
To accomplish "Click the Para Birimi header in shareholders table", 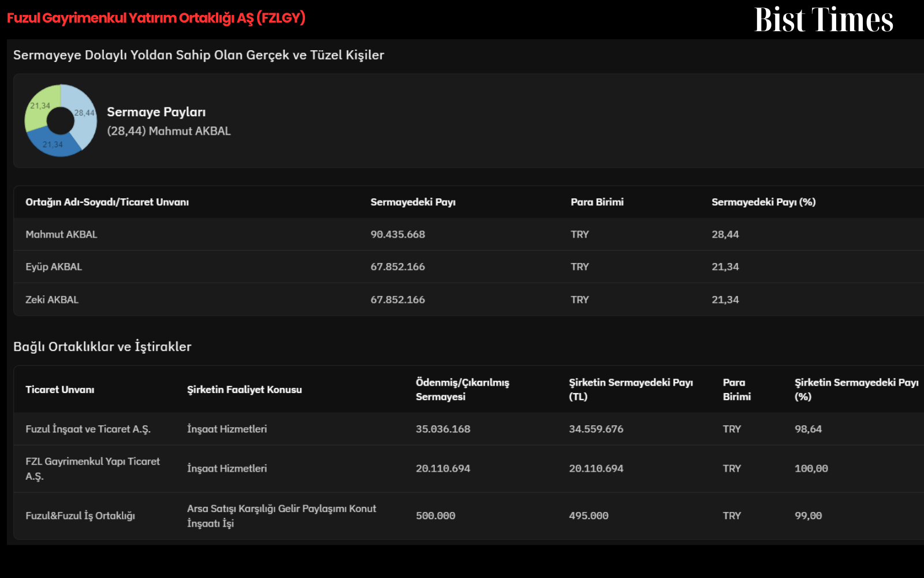I will pyautogui.click(x=597, y=202).
